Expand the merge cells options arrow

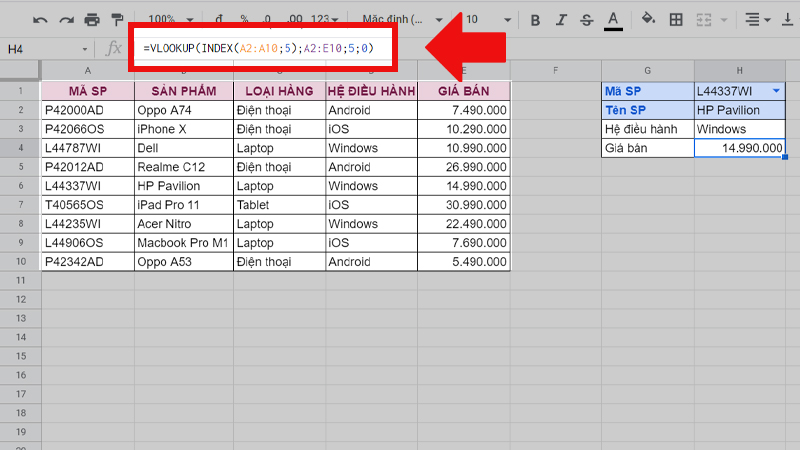pyautogui.click(x=723, y=20)
